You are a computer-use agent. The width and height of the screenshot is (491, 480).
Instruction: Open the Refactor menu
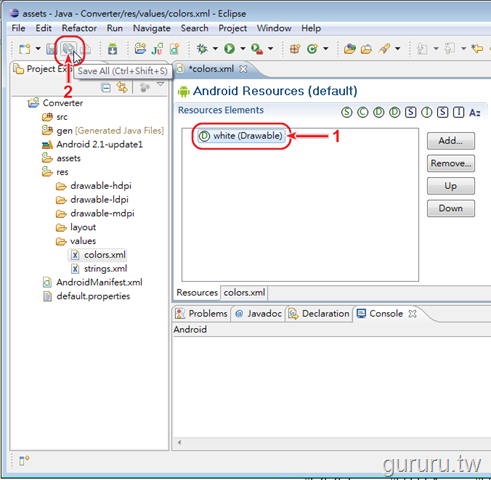click(79, 28)
